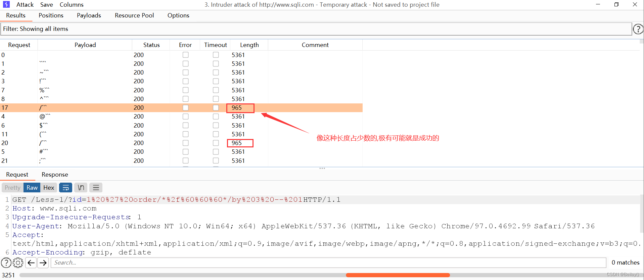
Task: Click the User-Agent header line
Action: pos(304,226)
